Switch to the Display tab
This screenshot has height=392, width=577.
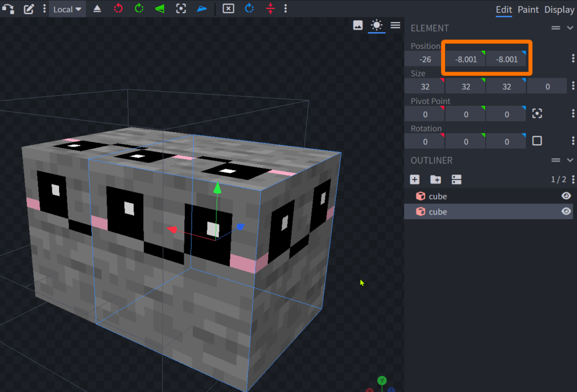(x=559, y=10)
